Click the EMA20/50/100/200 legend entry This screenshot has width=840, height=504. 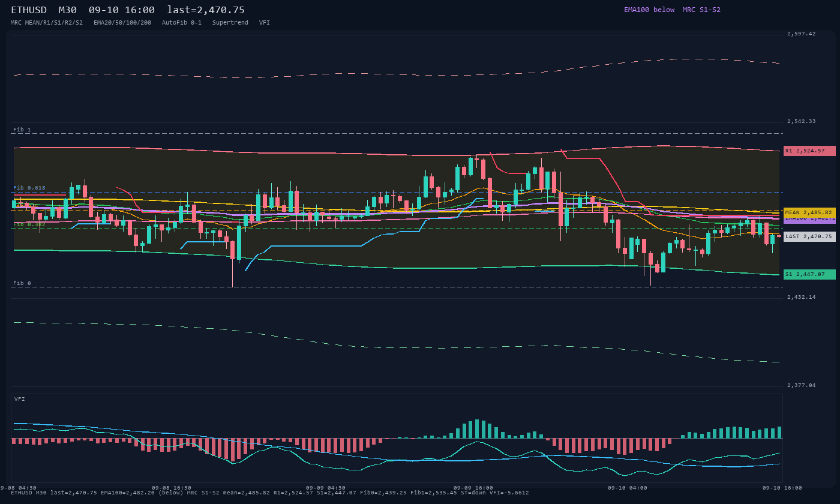(x=122, y=22)
